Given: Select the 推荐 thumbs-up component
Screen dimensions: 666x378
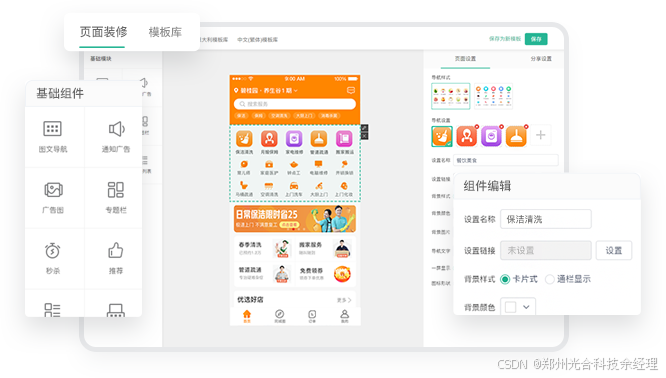Looking at the screenshot, I should point(116,258).
